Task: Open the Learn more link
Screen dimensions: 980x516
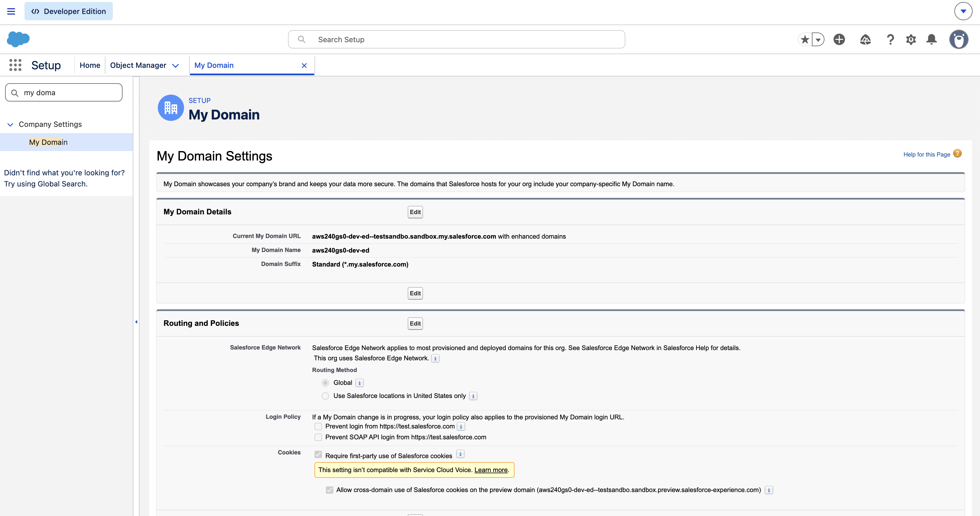Action: pos(491,470)
